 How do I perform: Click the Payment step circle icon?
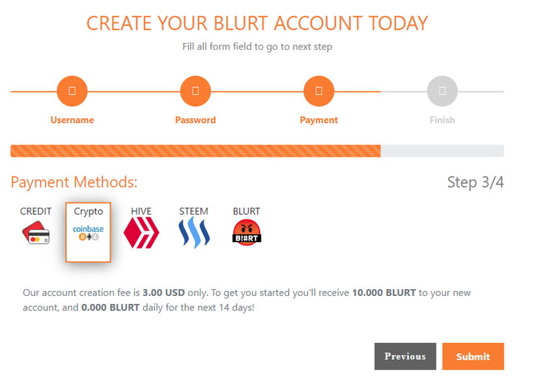click(x=319, y=91)
